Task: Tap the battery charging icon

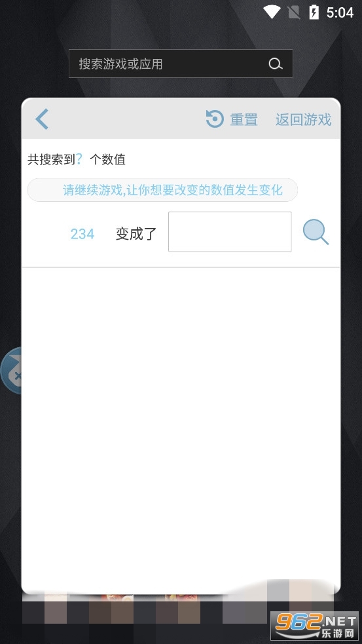Action: (314, 12)
